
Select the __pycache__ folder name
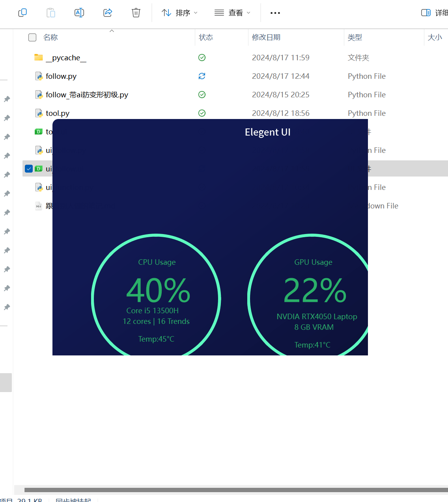tap(66, 58)
